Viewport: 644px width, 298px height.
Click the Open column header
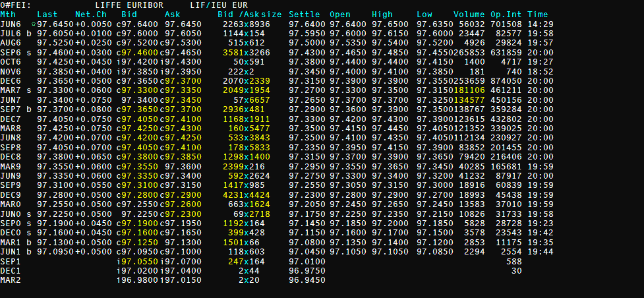(x=339, y=15)
